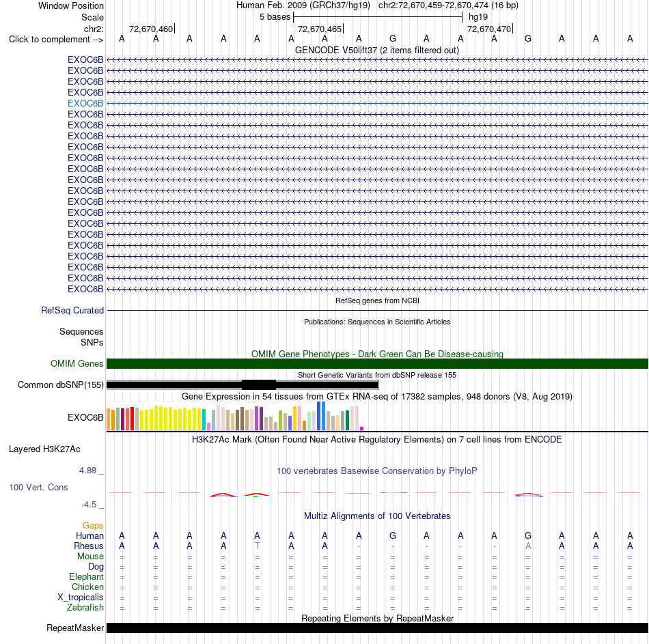Viewport: 649px width, 644px height.
Task: Click the Layered H3K27Ac label
Action: coord(44,449)
